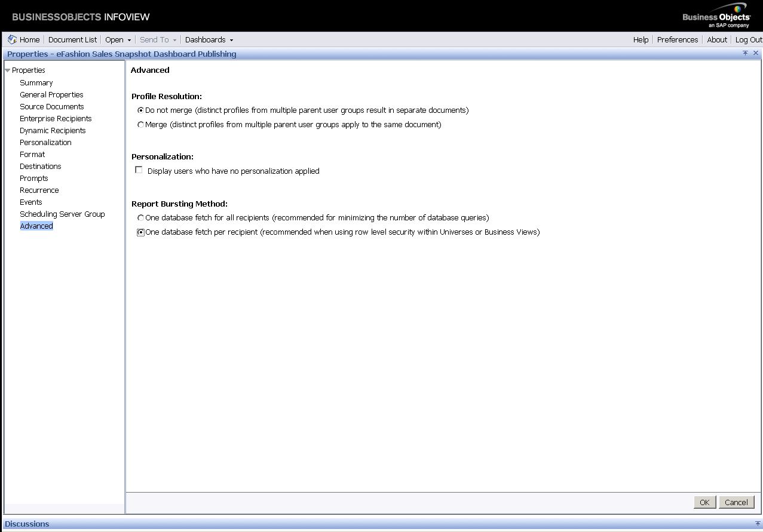This screenshot has width=763, height=532.
Task: Open the Open dropdown menu
Action: pyautogui.click(x=118, y=39)
